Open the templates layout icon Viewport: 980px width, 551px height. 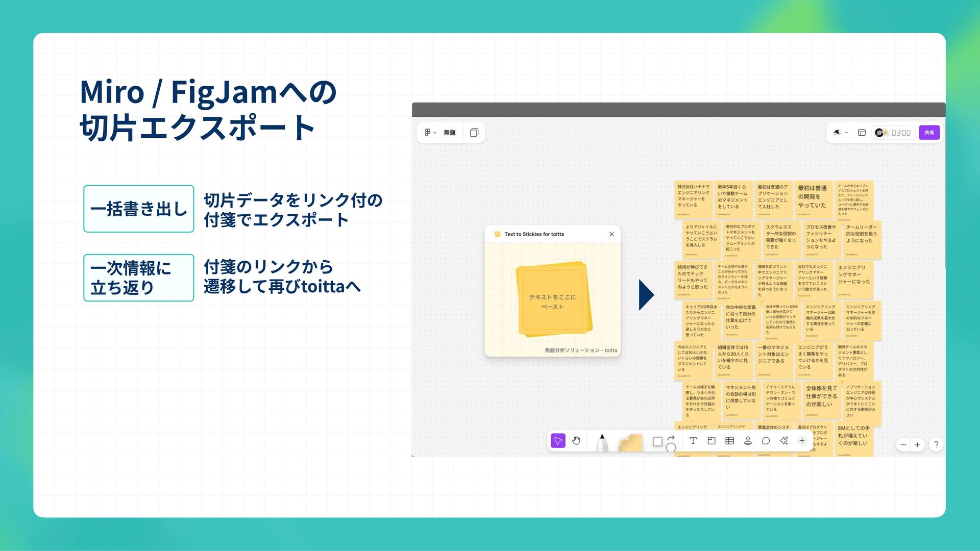862,133
